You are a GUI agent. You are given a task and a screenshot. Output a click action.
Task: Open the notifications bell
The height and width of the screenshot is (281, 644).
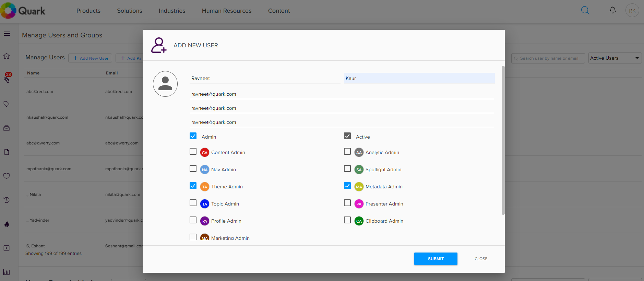pyautogui.click(x=612, y=10)
